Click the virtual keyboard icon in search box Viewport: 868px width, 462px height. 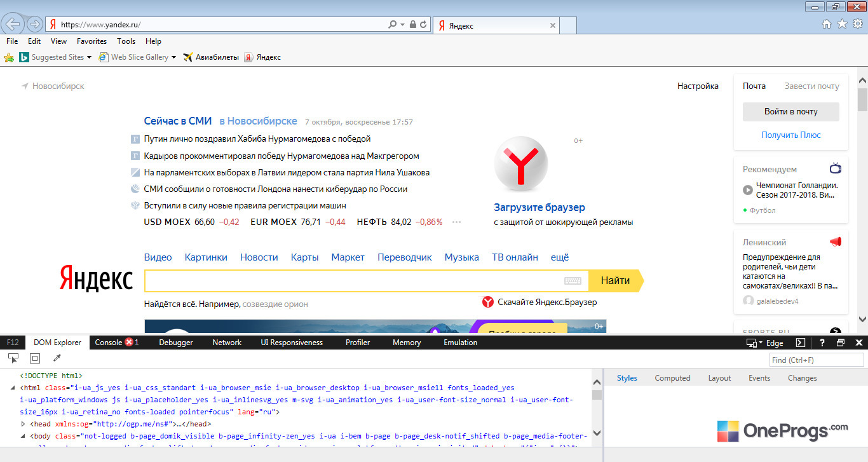[573, 281]
